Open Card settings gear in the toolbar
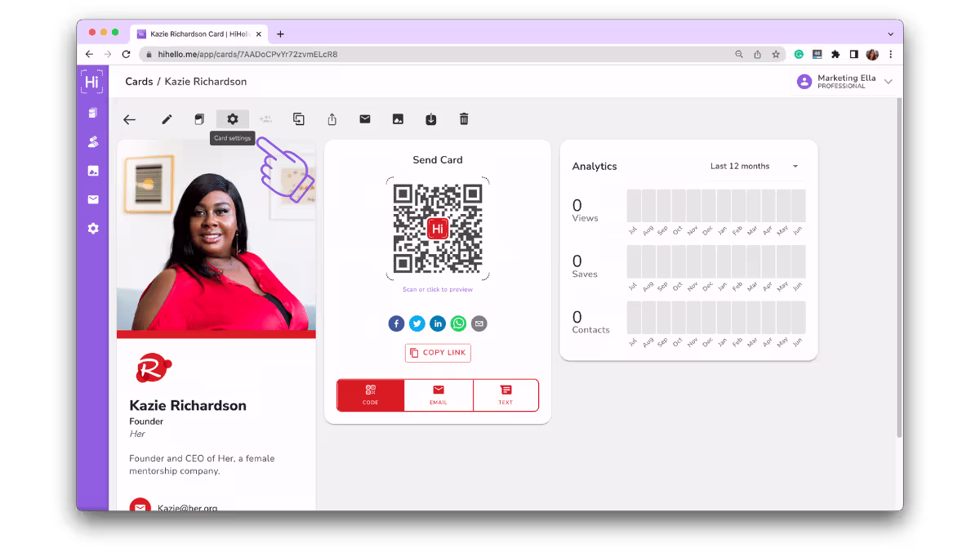Viewport: 980px width, 553px height. click(233, 119)
